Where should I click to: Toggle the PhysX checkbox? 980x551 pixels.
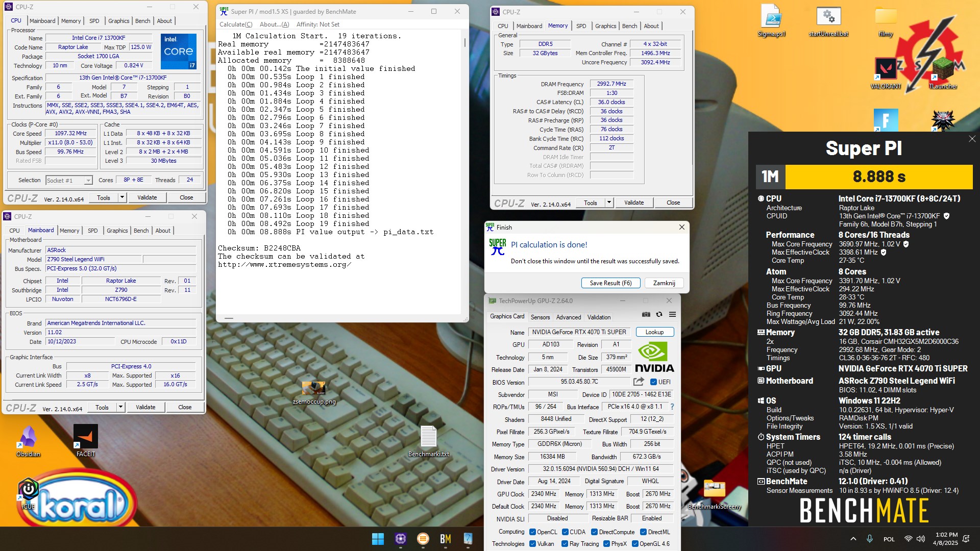point(606,544)
